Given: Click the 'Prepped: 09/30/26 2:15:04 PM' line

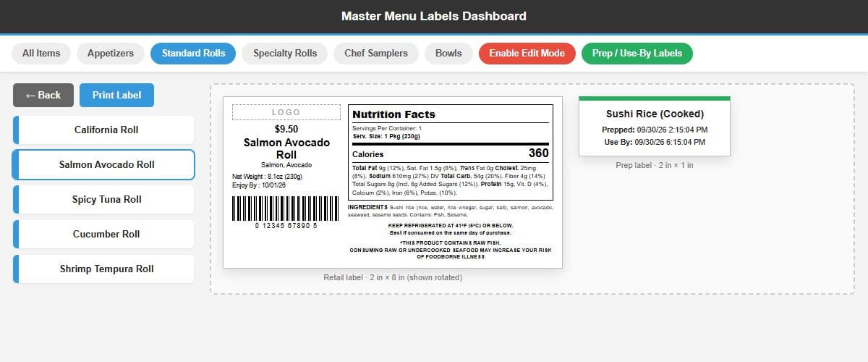Looking at the screenshot, I should tap(655, 130).
